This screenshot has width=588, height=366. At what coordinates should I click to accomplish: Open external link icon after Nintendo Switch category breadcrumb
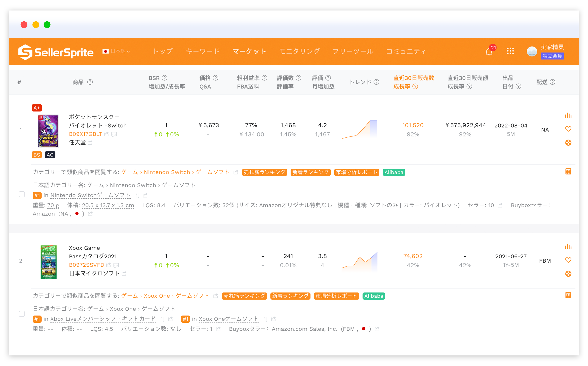[236, 172]
